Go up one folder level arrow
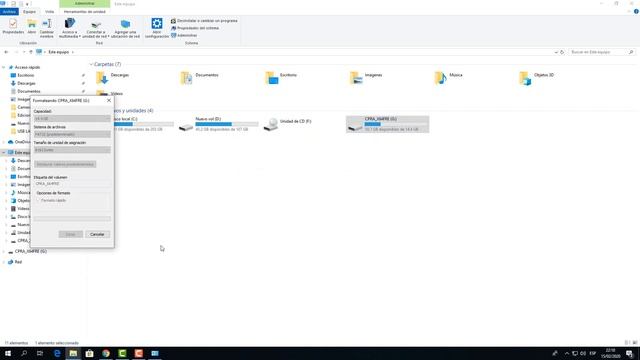Screen dimensions: 640x360 point(31,52)
